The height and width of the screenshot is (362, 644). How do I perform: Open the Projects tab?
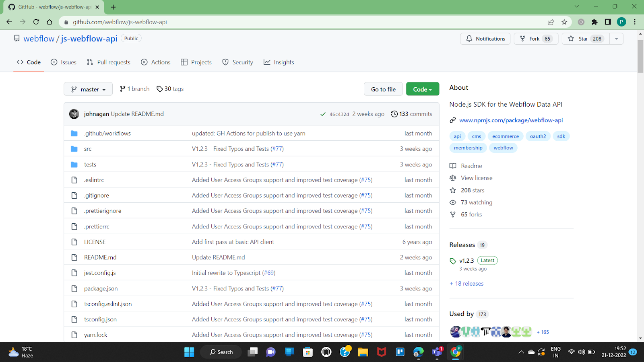tap(196, 62)
